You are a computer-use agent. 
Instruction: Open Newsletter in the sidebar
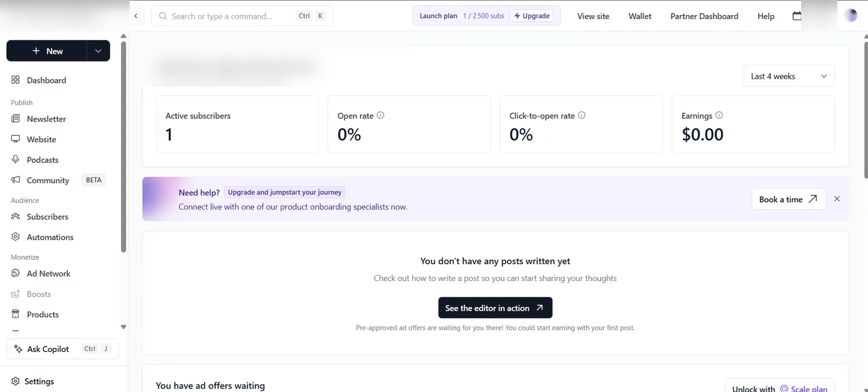[x=46, y=119]
